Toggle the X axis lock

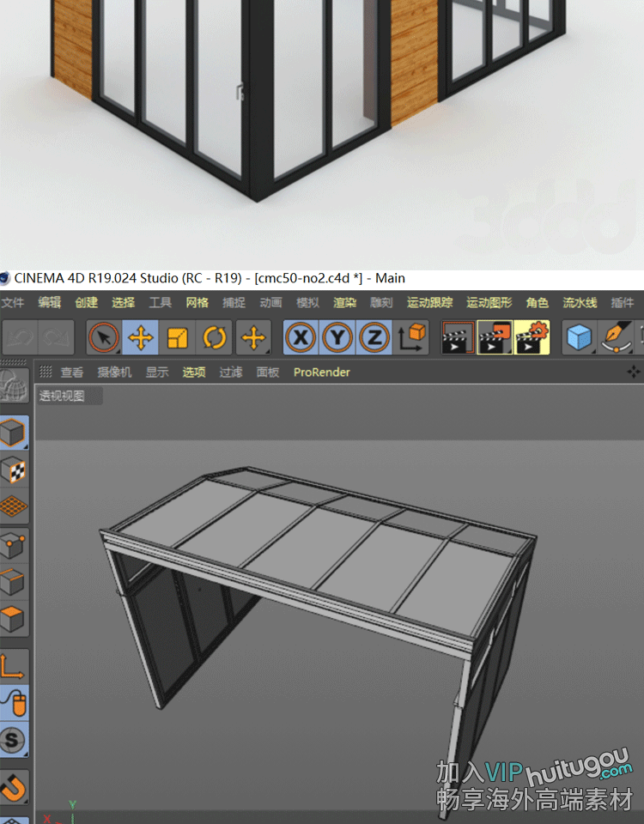click(x=301, y=337)
